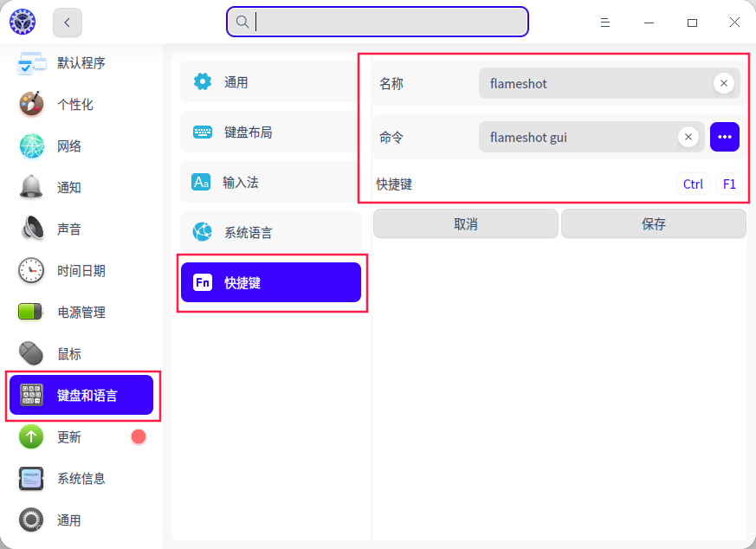This screenshot has height=549, width=756.
Task: Open 鼠标 mouse settings
Action: click(x=81, y=354)
